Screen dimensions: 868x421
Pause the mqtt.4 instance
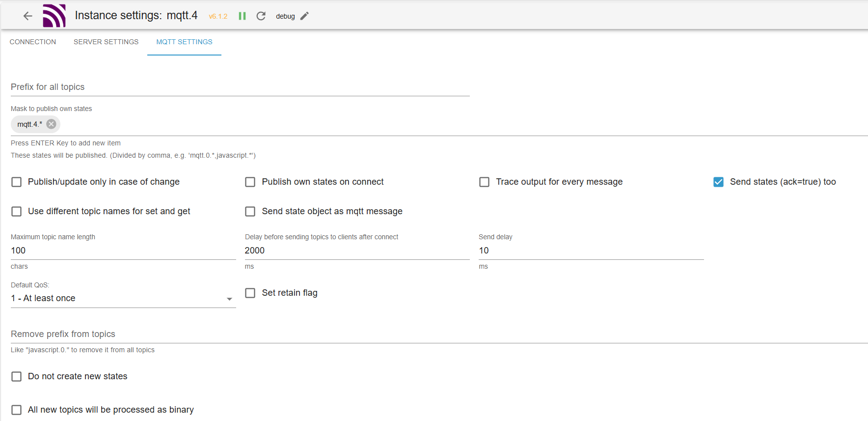pos(242,16)
